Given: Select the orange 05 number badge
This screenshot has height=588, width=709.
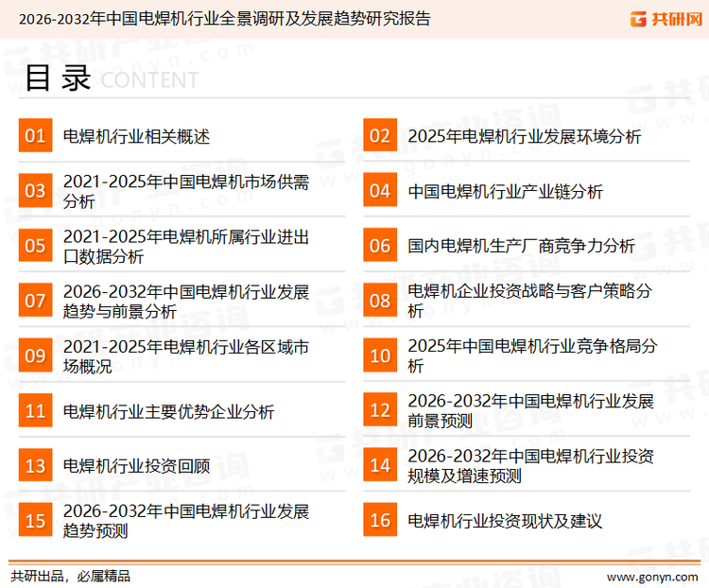Looking at the screenshot, I should (x=35, y=246).
